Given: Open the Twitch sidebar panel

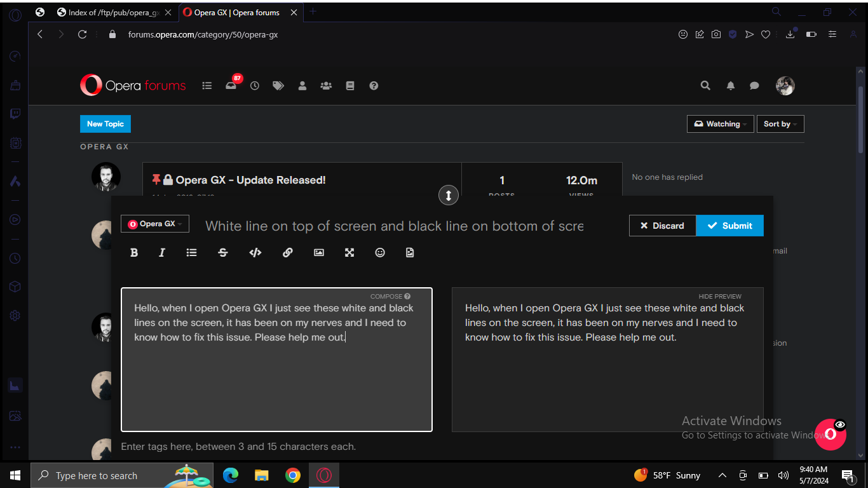Looking at the screenshot, I should click(15, 114).
